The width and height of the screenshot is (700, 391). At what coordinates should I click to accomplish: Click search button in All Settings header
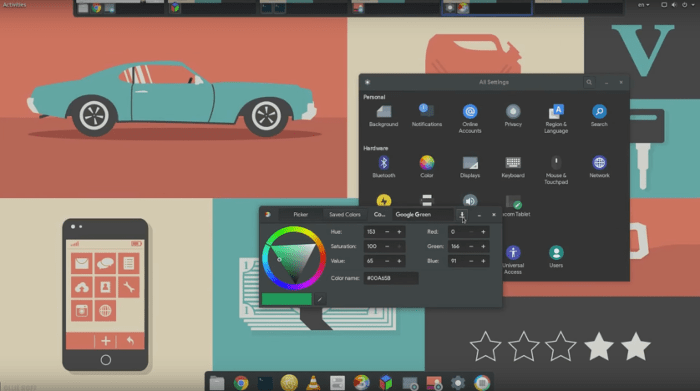tap(589, 82)
